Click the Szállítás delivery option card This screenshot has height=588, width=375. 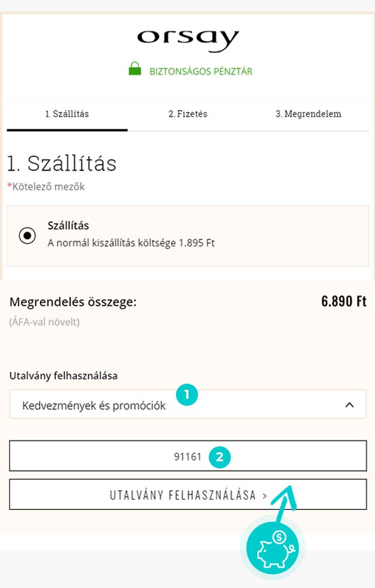(188, 236)
